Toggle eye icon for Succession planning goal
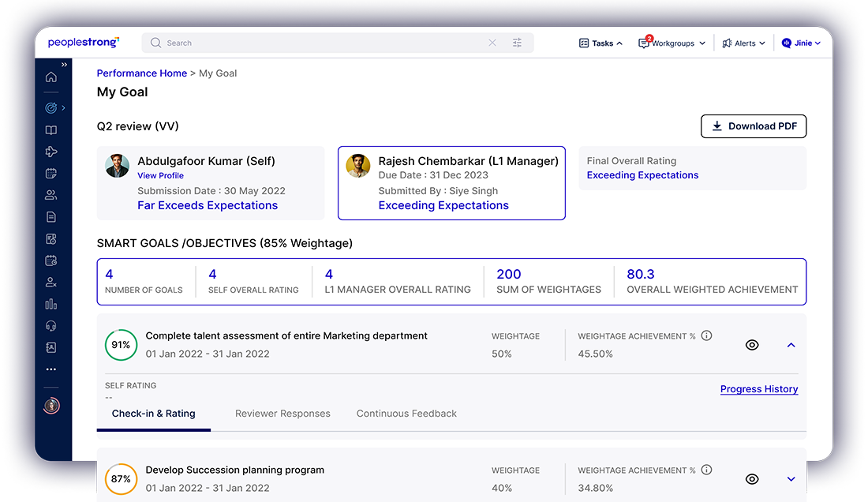This screenshot has width=868, height=502. coord(752,479)
